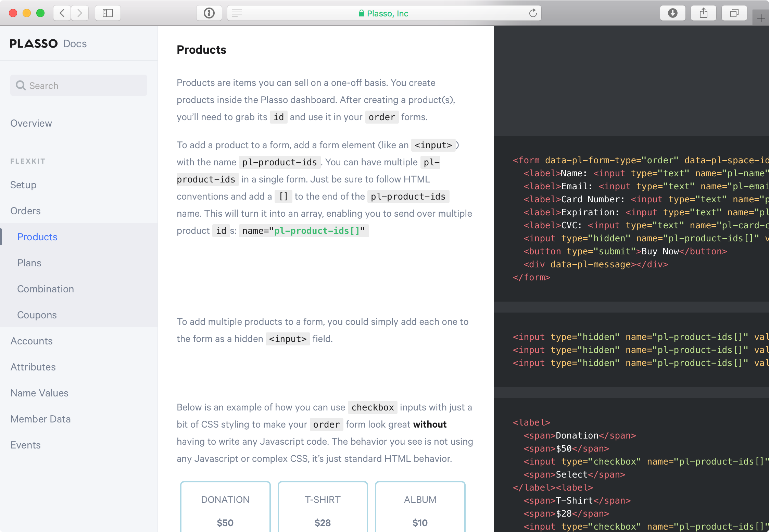
Task: Open a new tab with plus button
Action: pyautogui.click(x=761, y=18)
